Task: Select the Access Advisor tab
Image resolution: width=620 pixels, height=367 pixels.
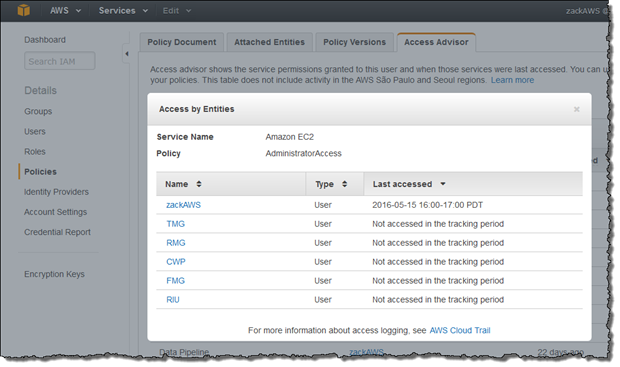Action: pyautogui.click(x=436, y=42)
